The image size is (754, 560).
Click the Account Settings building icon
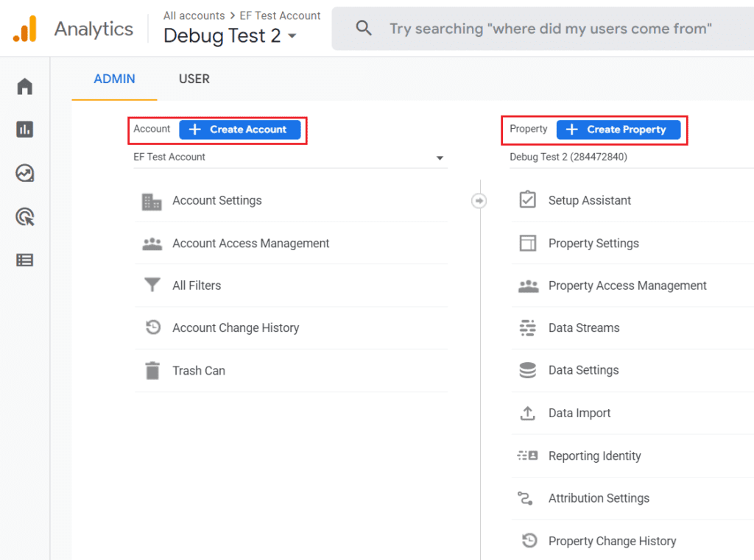coord(152,202)
